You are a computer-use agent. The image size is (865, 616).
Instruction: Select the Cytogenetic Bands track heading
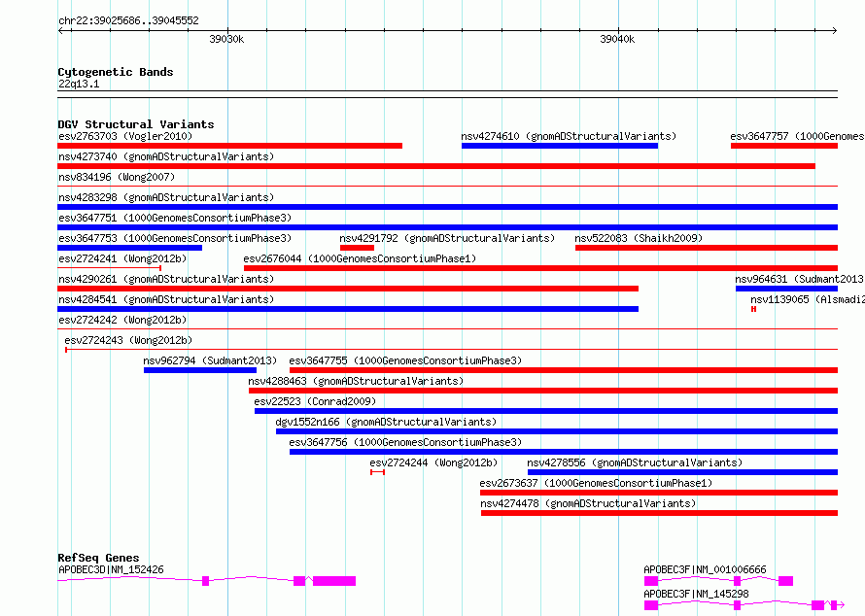click(116, 72)
